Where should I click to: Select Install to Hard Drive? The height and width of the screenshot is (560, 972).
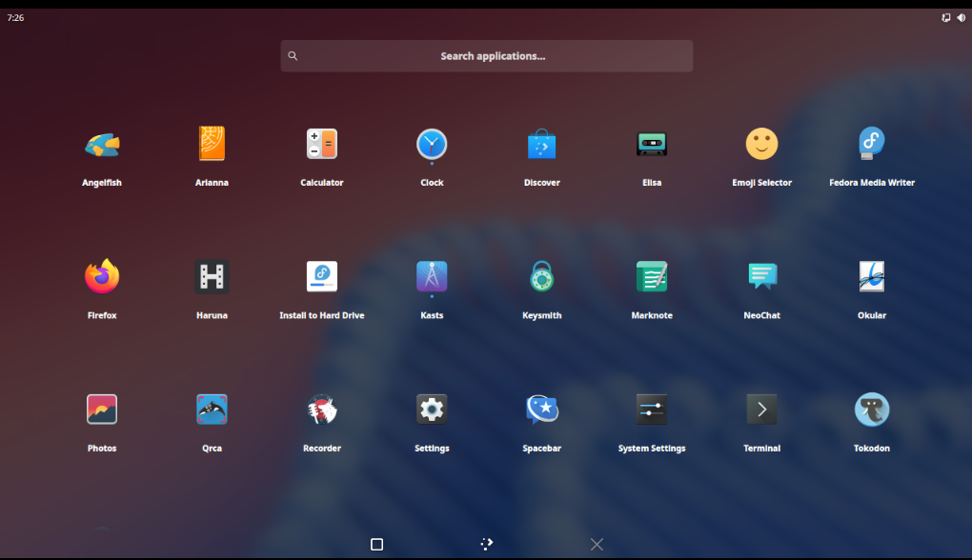(x=321, y=276)
